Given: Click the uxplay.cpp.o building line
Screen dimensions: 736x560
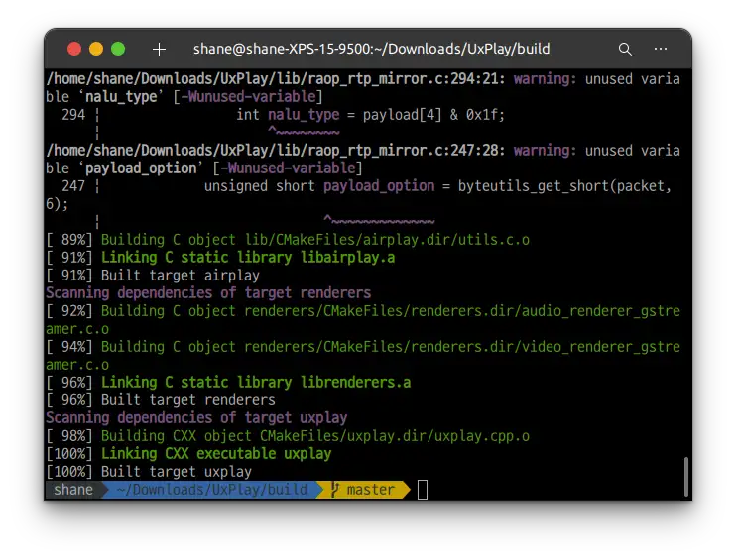Looking at the screenshot, I should click(x=288, y=436).
